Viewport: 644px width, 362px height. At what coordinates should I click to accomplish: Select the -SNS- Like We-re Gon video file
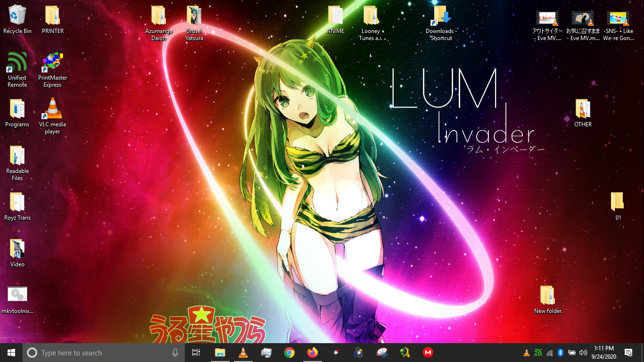coord(618,26)
